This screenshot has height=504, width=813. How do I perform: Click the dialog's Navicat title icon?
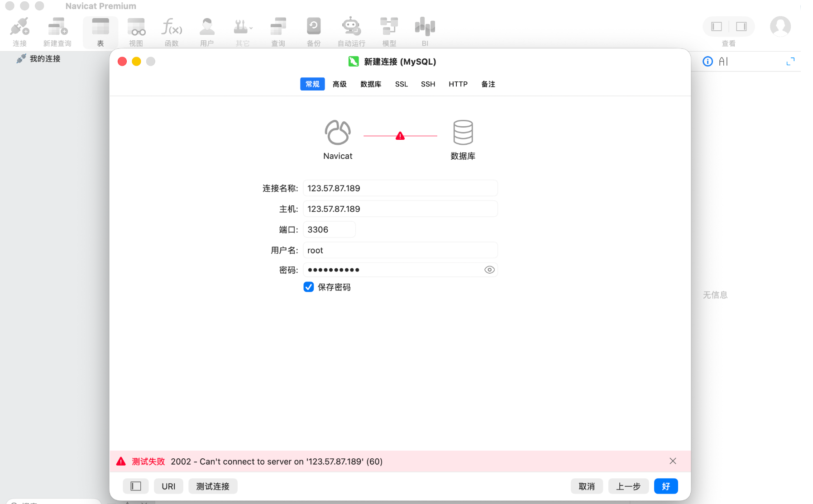pyautogui.click(x=354, y=62)
